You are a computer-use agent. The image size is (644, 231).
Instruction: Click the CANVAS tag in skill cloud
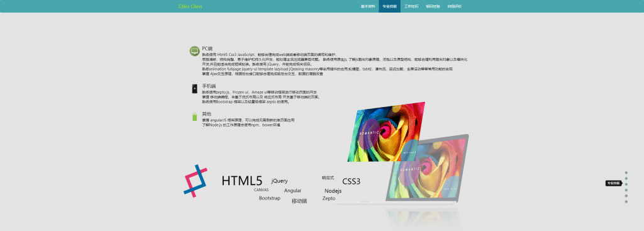261,190
